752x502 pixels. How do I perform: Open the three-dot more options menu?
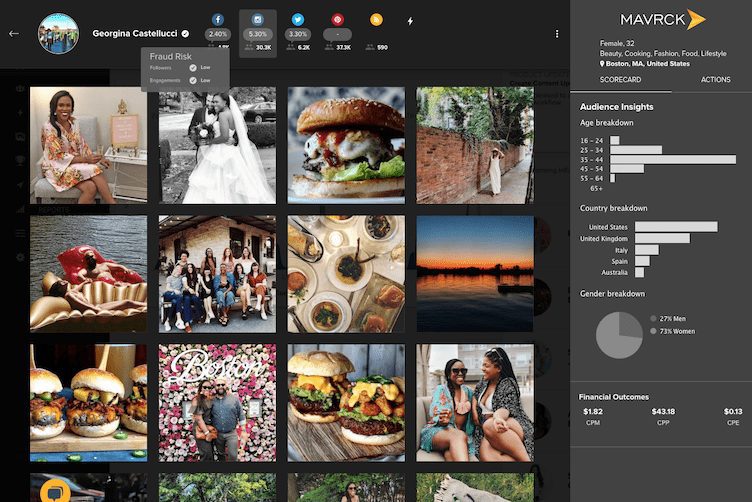(x=557, y=34)
